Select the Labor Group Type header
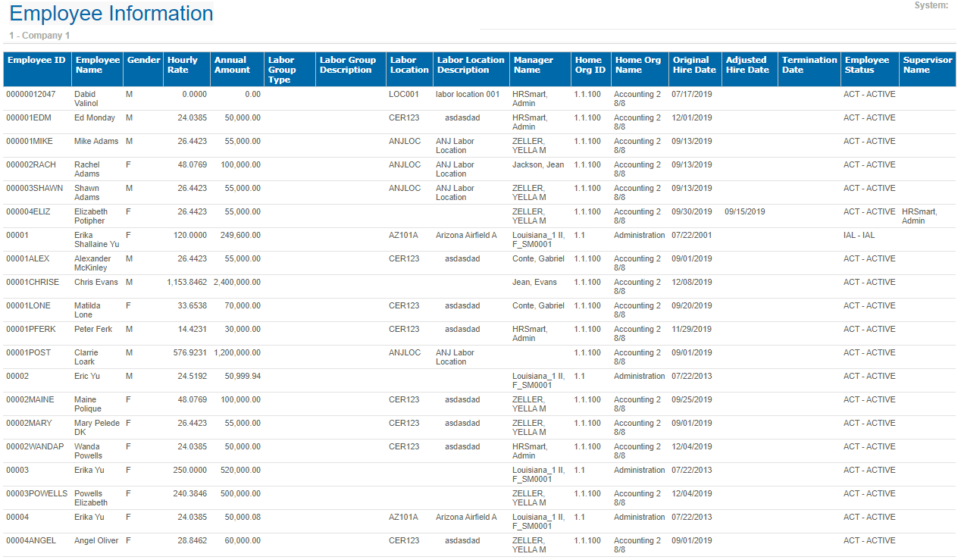Viewport: 961px width, 560px height. [281, 70]
